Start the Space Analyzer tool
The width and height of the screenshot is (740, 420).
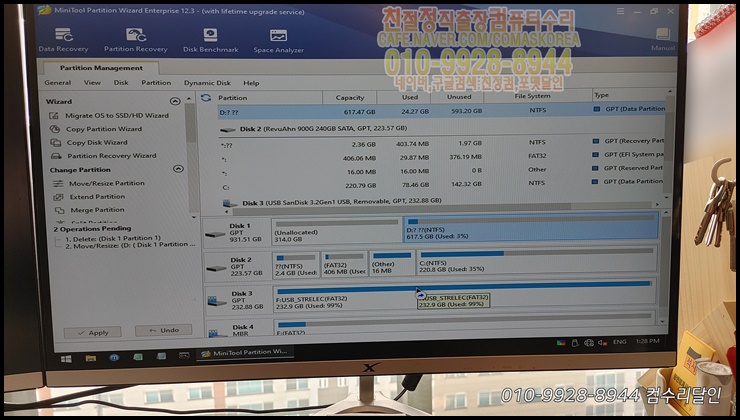click(278, 41)
